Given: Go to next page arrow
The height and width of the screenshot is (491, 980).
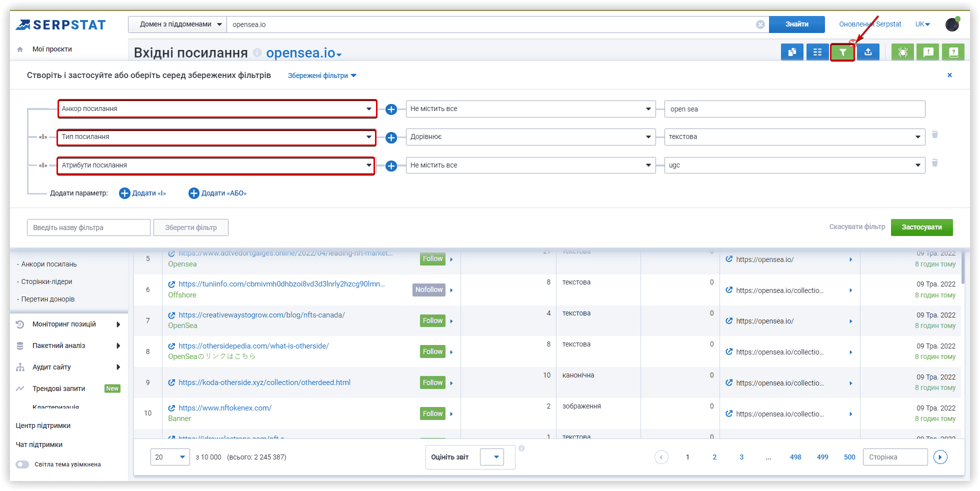Looking at the screenshot, I should coord(940,457).
